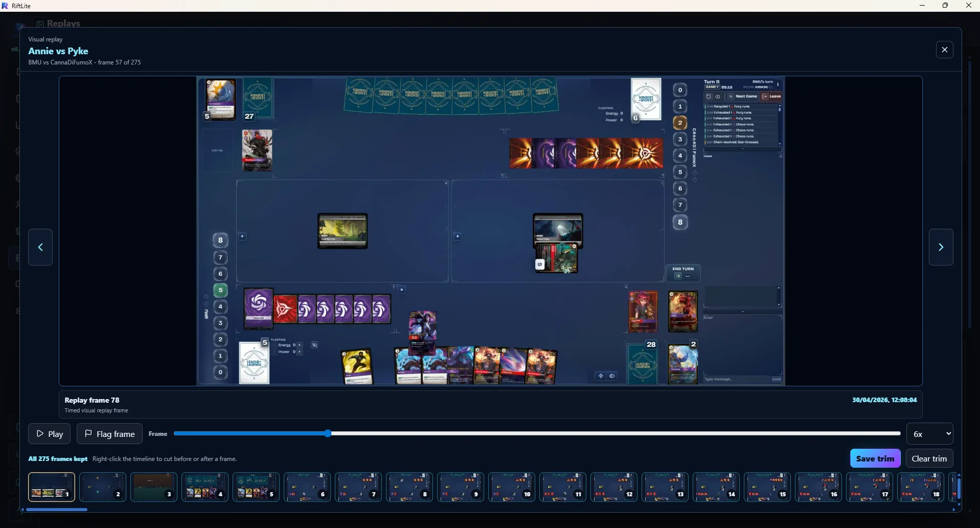Screen dimensions: 980x528
Task: Save the trimmed replay
Action: (x=875, y=458)
